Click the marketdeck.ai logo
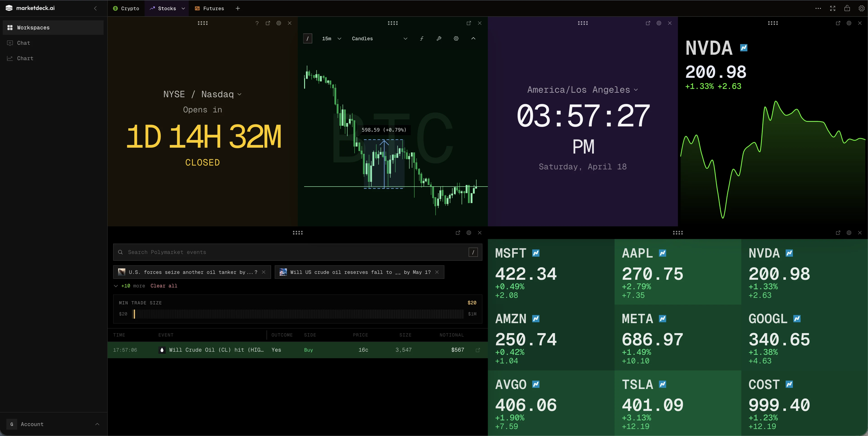868x436 pixels. [x=30, y=8]
